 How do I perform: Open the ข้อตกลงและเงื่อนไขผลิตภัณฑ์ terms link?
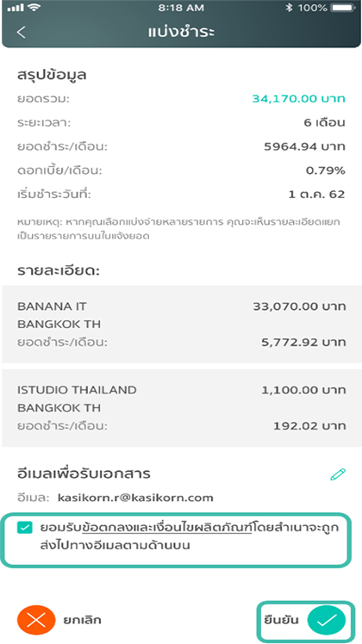tap(166, 528)
